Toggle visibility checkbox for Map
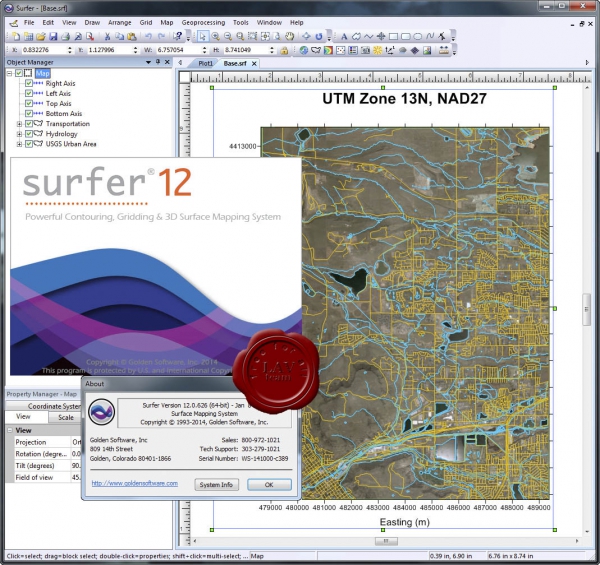600x565 pixels. coord(19,73)
